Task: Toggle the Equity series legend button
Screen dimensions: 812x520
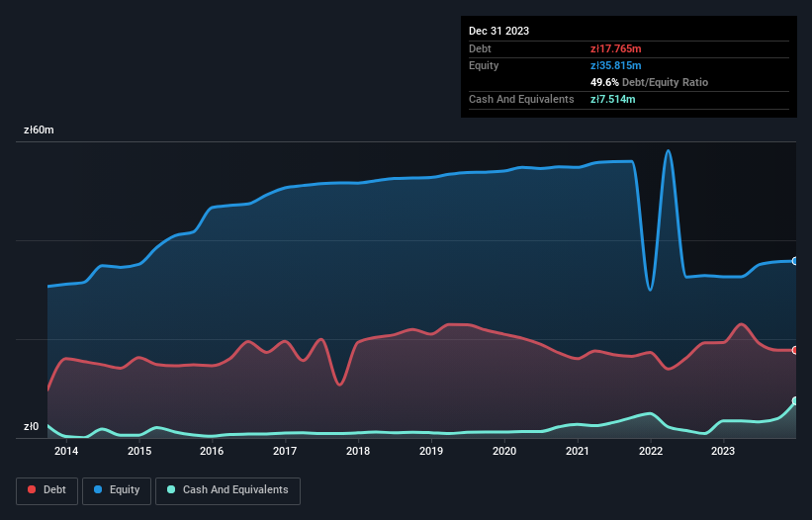Action: (x=117, y=490)
